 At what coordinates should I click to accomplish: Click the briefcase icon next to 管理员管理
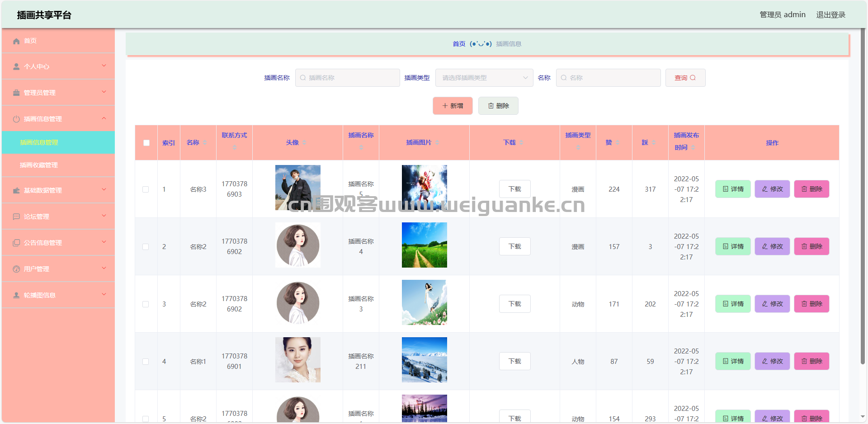pos(16,93)
